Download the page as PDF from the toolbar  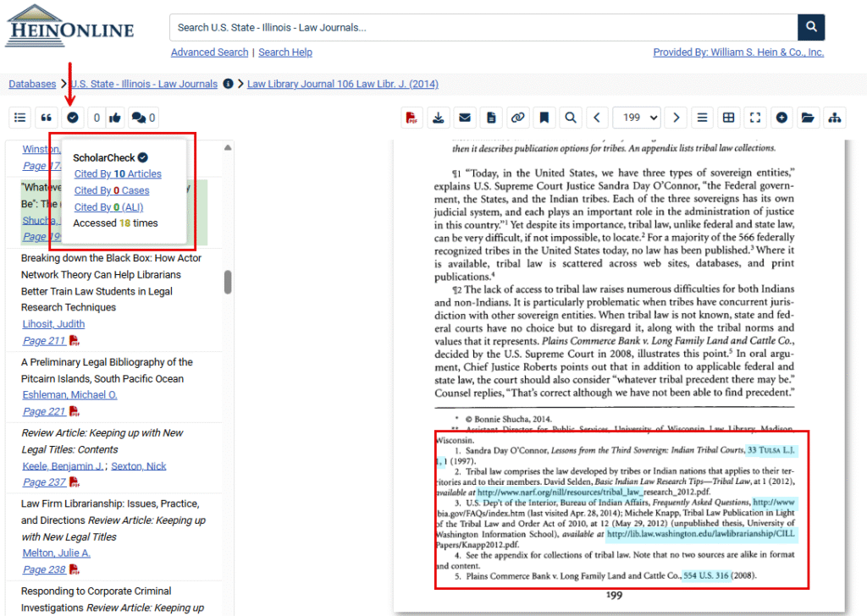411,118
